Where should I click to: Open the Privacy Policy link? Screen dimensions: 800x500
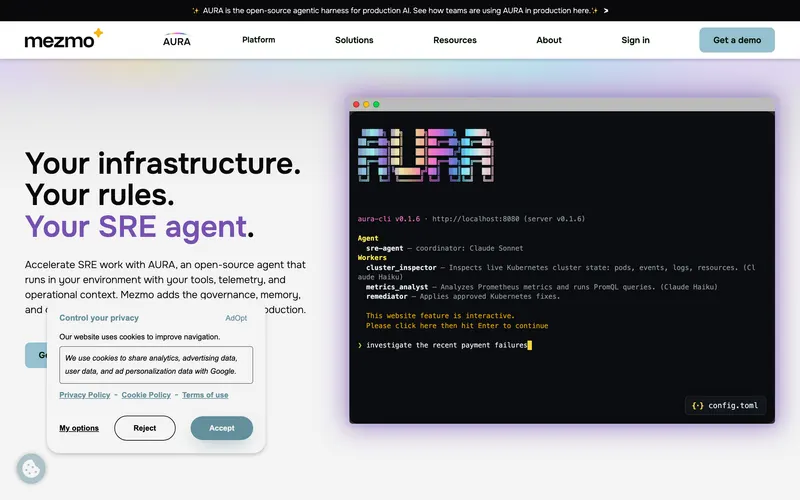pos(85,395)
